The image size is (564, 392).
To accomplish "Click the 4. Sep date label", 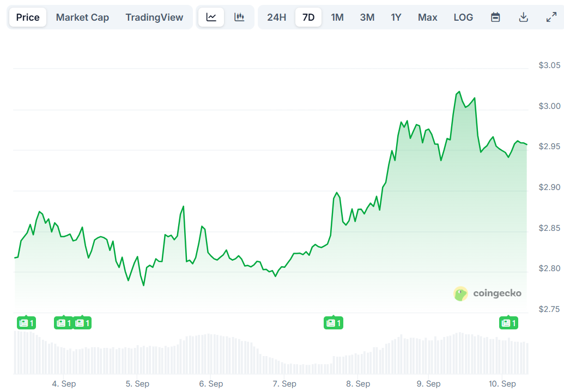I will (64, 384).
